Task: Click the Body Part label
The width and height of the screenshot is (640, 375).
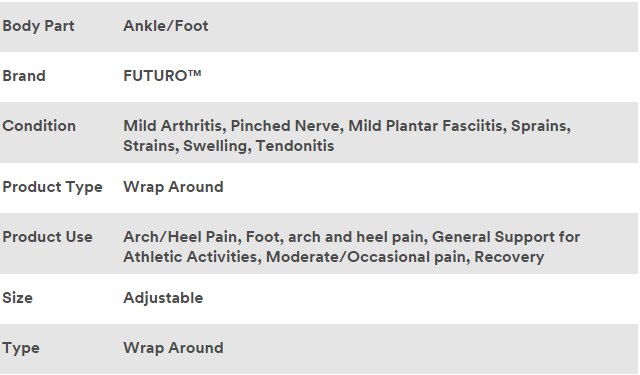Action: [x=38, y=26]
